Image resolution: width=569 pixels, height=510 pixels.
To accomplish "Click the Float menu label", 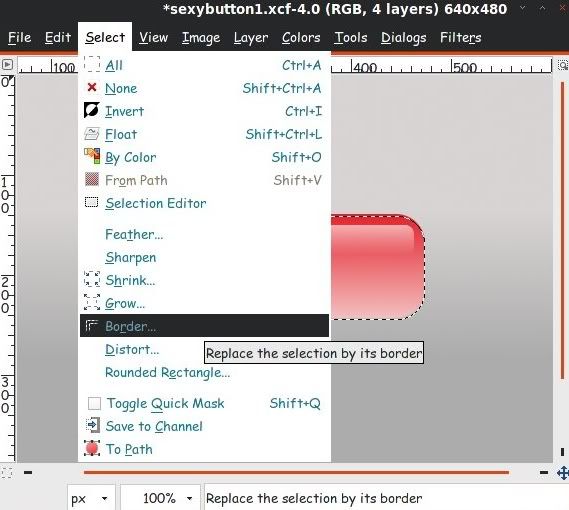I will [121, 134].
